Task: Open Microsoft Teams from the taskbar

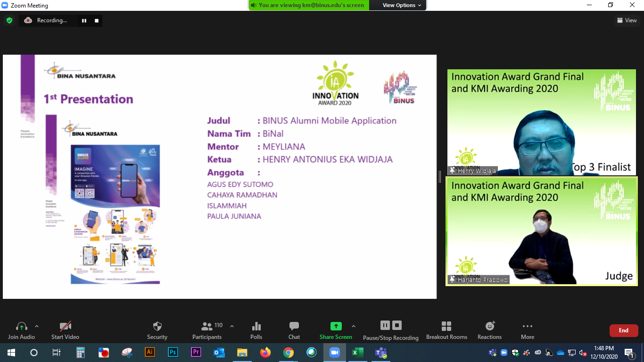Action: point(381,353)
